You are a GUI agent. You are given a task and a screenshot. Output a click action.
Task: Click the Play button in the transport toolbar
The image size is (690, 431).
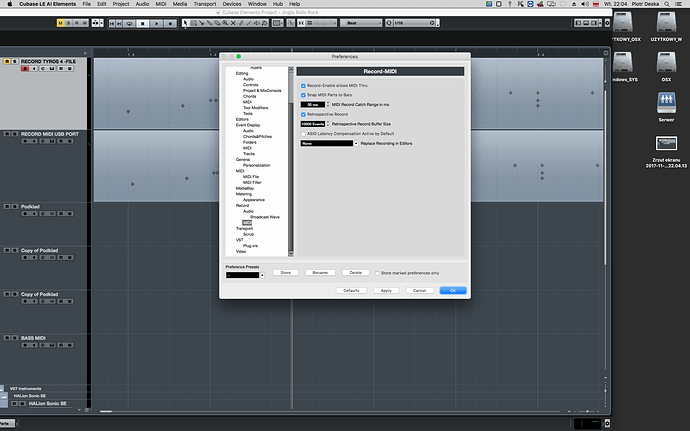click(x=156, y=23)
